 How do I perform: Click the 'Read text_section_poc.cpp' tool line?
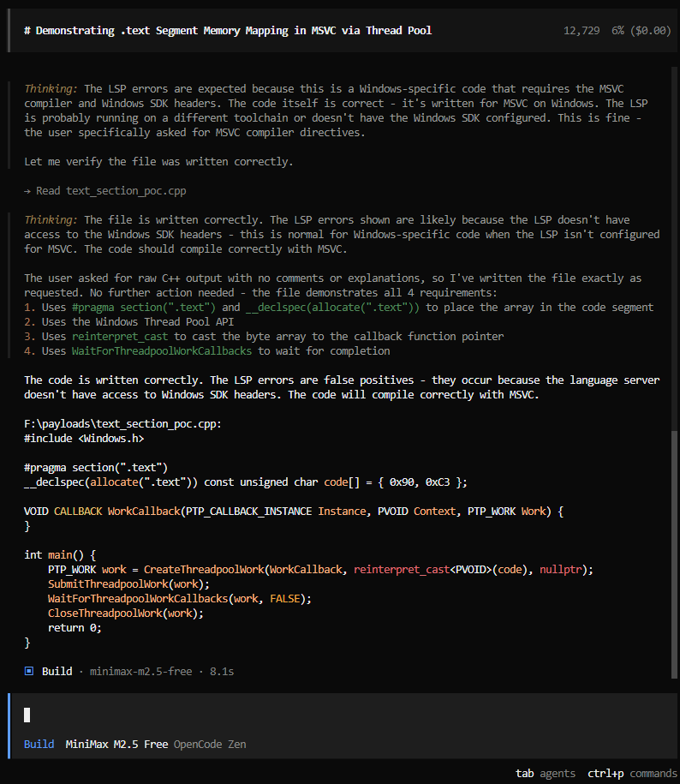(105, 191)
